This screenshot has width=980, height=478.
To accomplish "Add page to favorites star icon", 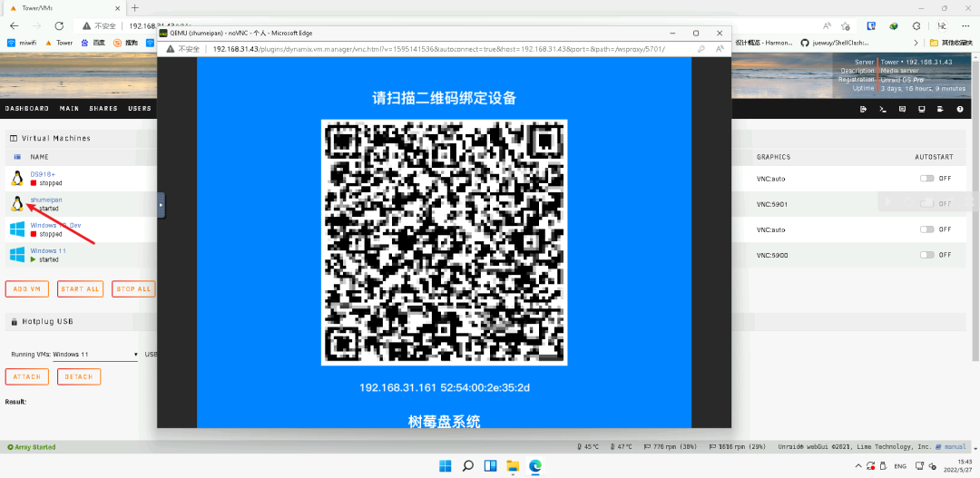I will 845,26.
